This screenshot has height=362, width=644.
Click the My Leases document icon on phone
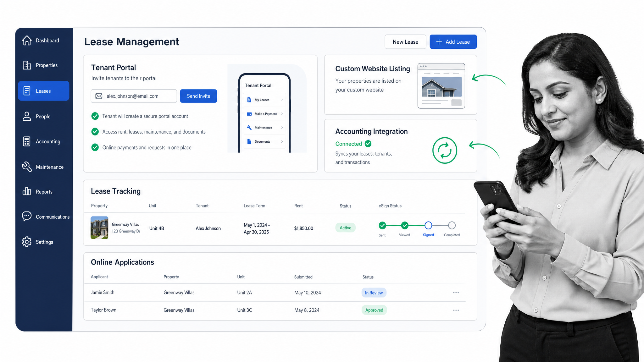tap(249, 100)
